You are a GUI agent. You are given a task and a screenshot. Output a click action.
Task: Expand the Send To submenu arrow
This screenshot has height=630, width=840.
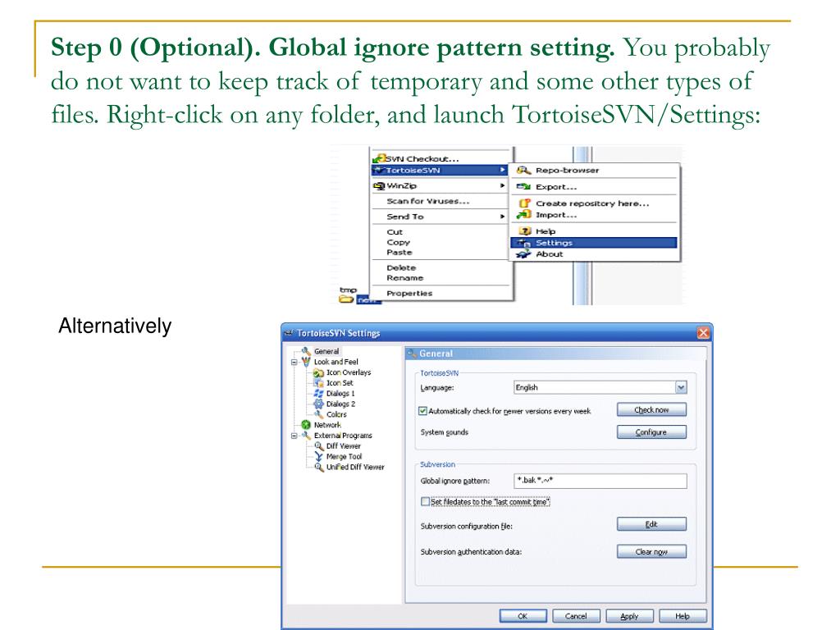[503, 217]
